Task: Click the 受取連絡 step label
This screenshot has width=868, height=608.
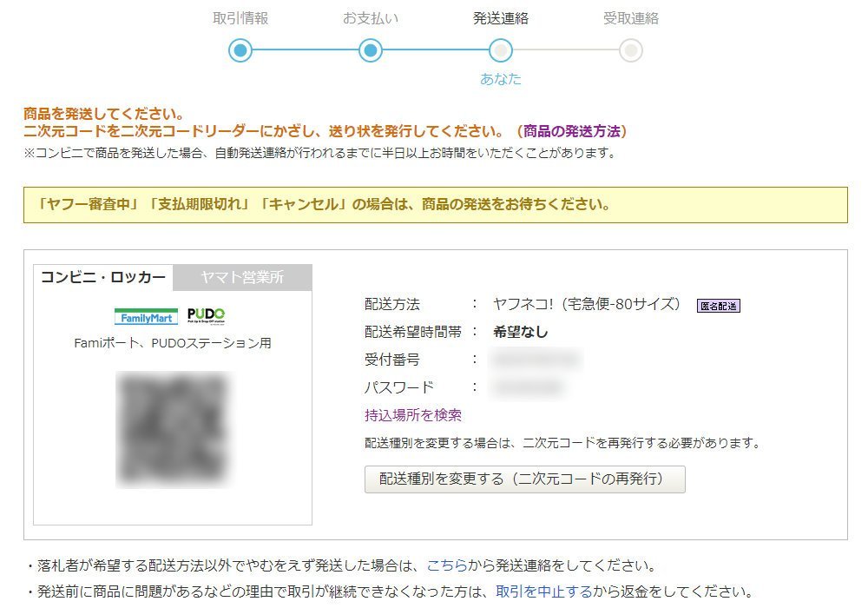Action: point(630,18)
